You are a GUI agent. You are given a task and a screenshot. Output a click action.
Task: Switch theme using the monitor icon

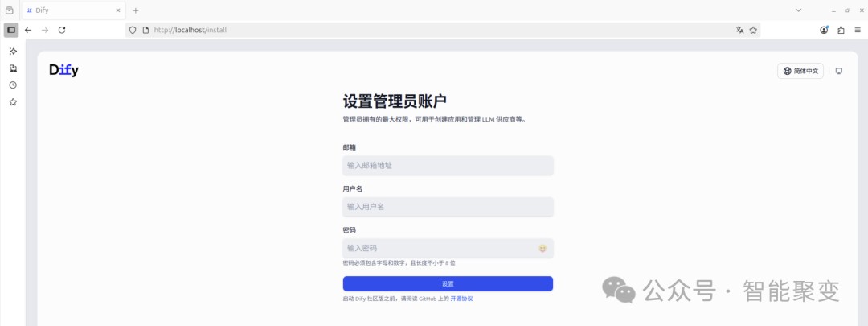838,71
